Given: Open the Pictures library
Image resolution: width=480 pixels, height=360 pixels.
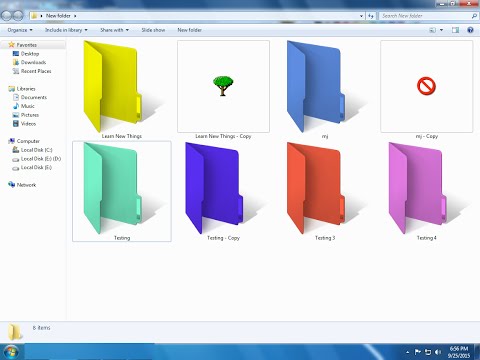Looking at the screenshot, I should (26, 115).
